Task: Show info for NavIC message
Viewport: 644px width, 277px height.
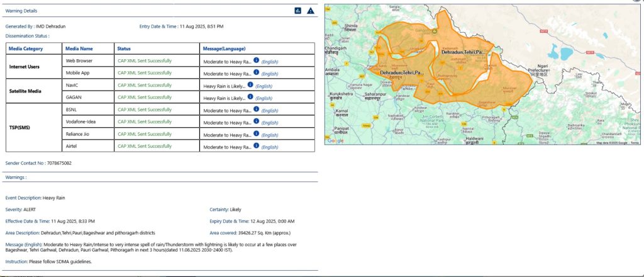Action: (250, 84)
